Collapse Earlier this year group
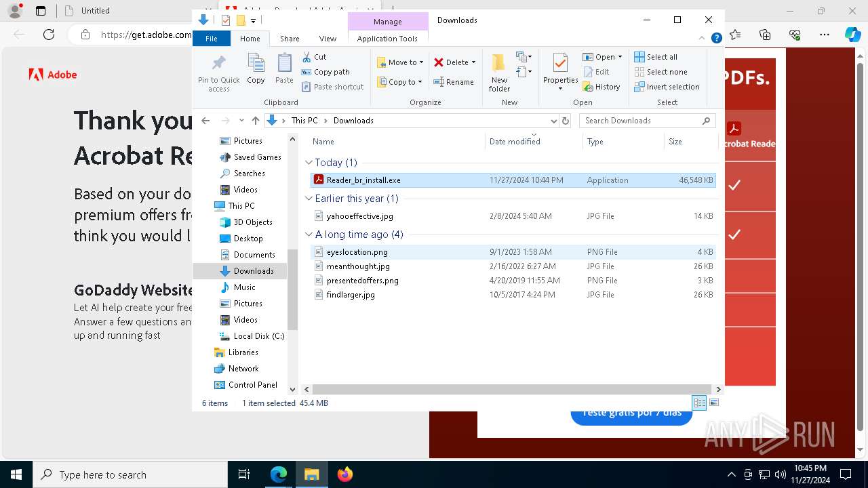868x488 pixels. tap(309, 199)
